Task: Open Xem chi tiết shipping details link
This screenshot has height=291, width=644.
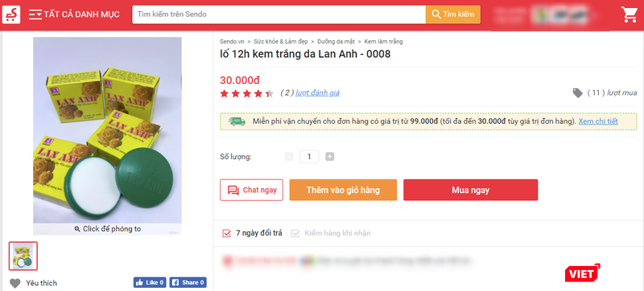Action: (598, 121)
